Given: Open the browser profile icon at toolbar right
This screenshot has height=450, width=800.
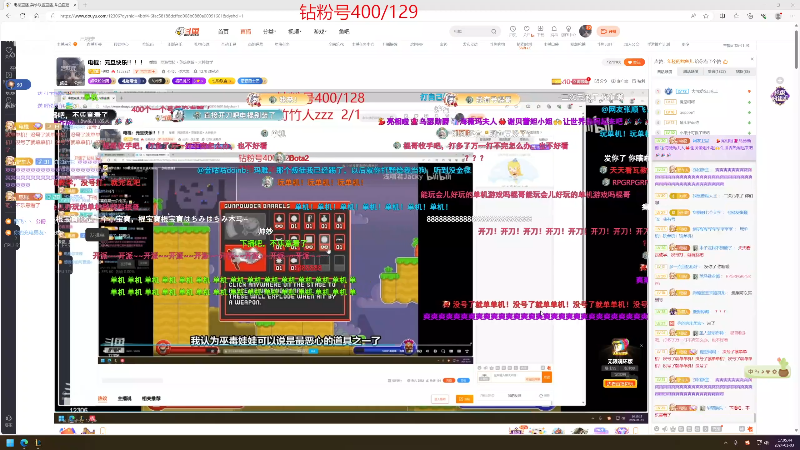Looking at the screenshot, I should (778, 16).
